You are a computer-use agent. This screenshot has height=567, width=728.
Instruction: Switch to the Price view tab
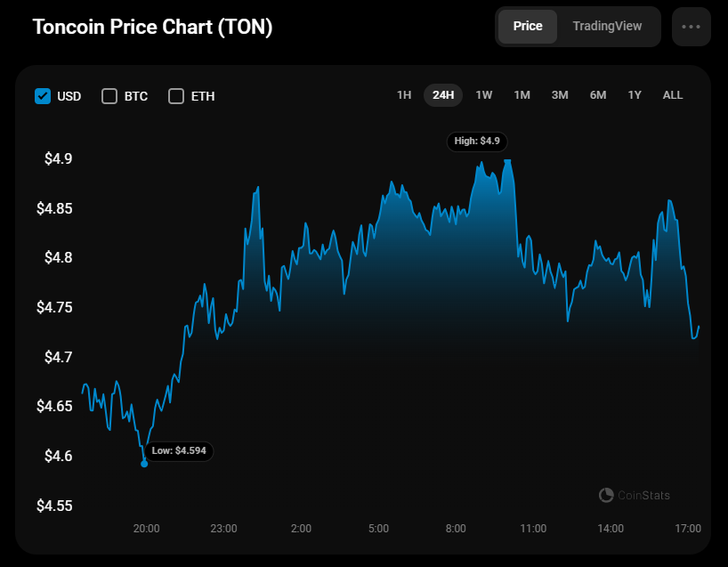click(528, 27)
